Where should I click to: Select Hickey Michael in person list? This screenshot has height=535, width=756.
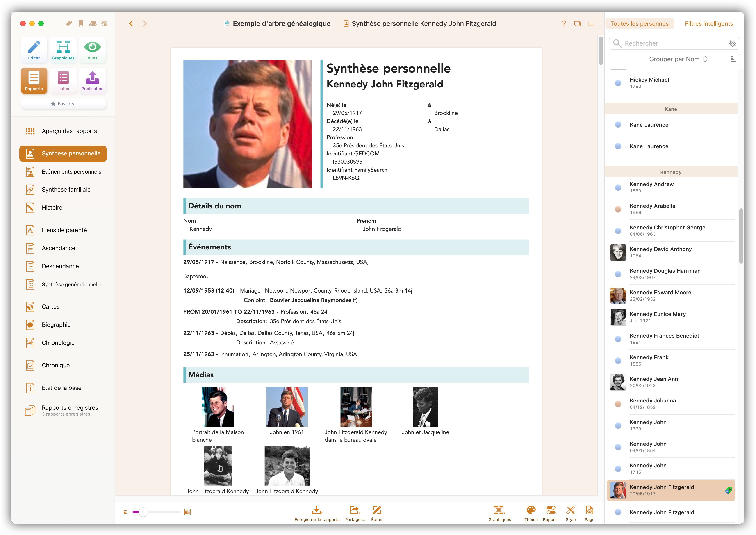(671, 83)
